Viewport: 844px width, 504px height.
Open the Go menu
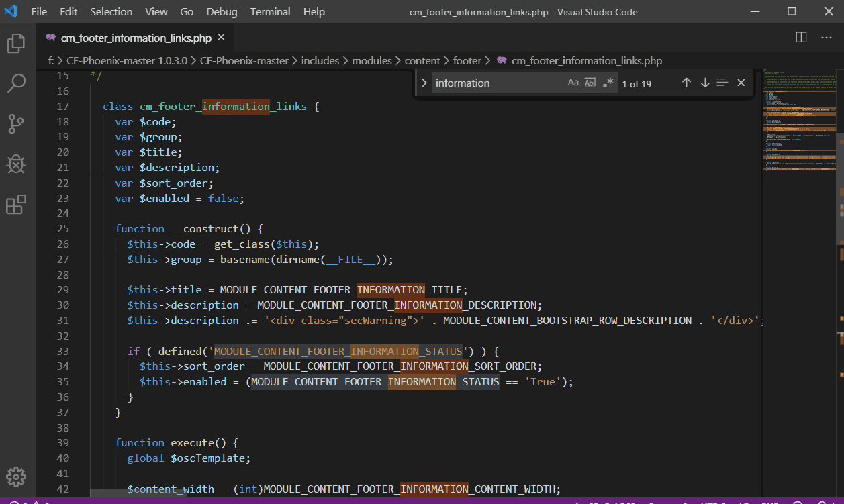[187, 11]
